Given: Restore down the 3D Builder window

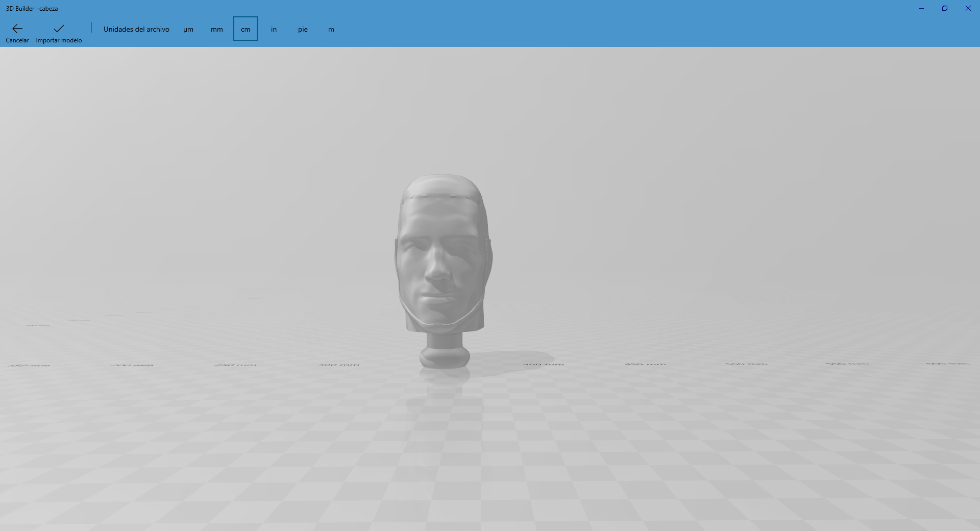Looking at the screenshot, I should (945, 8).
